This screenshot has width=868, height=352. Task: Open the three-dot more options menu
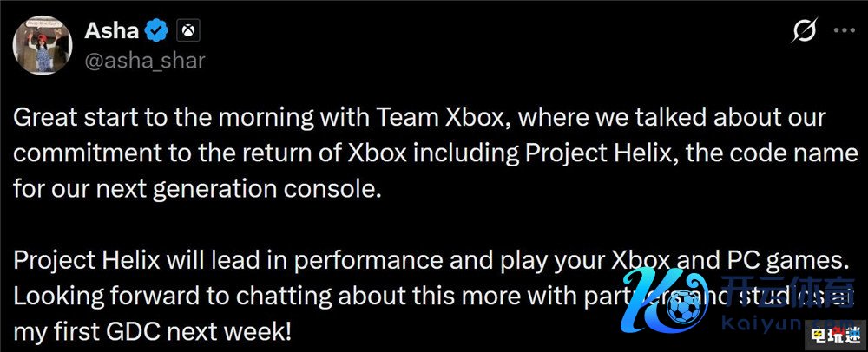pos(844,30)
